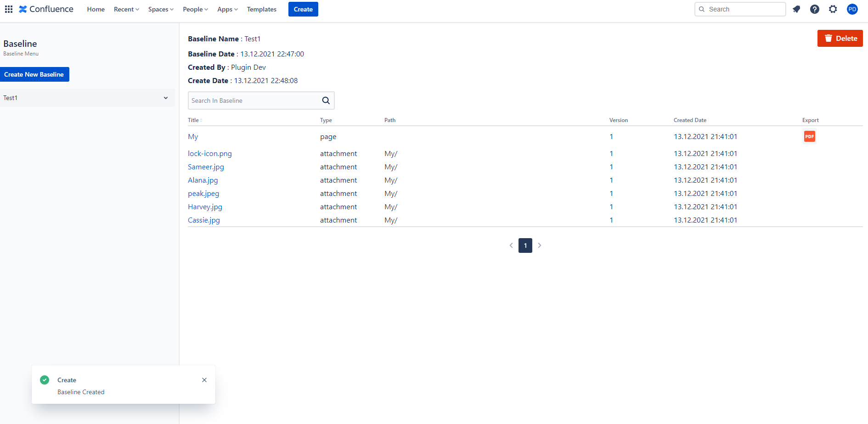This screenshot has width=868, height=424.
Task: Open the notifications icon in header
Action: point(796,9)
